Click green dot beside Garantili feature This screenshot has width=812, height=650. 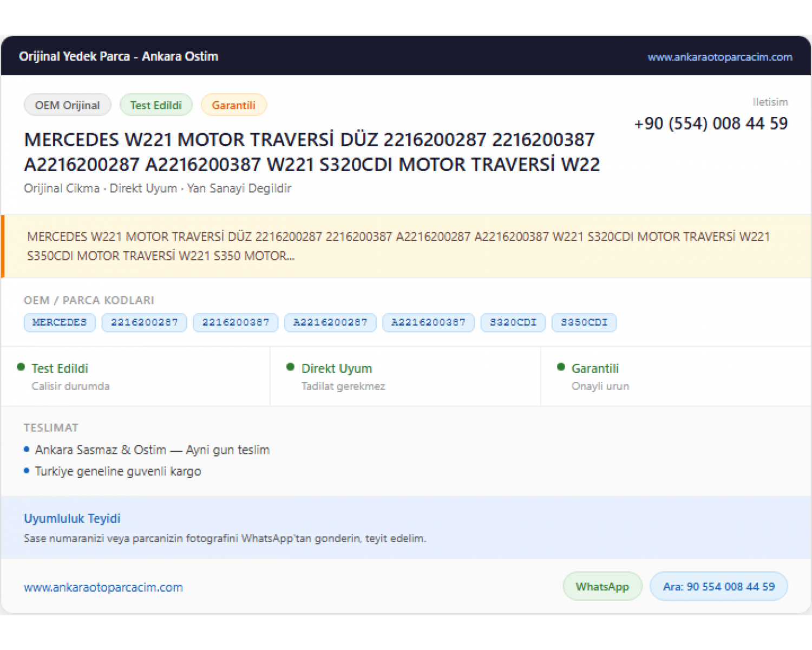561,367
